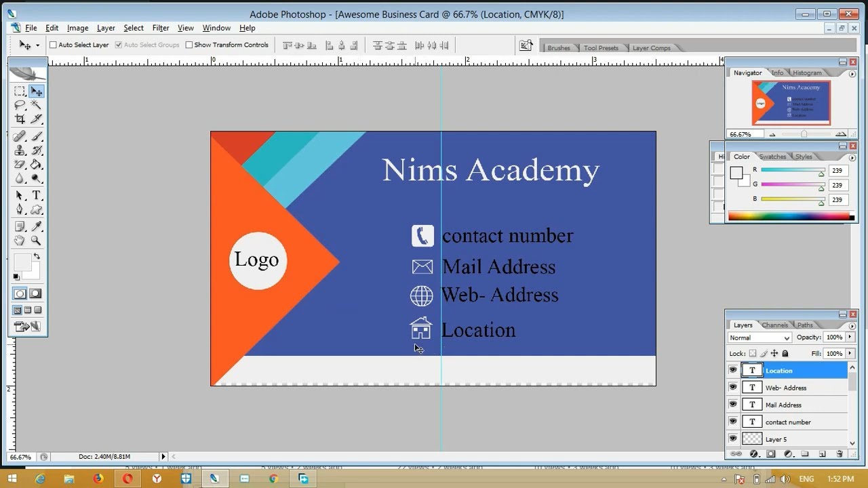
Task: Select the Pen tool
Action: (20, 209)
